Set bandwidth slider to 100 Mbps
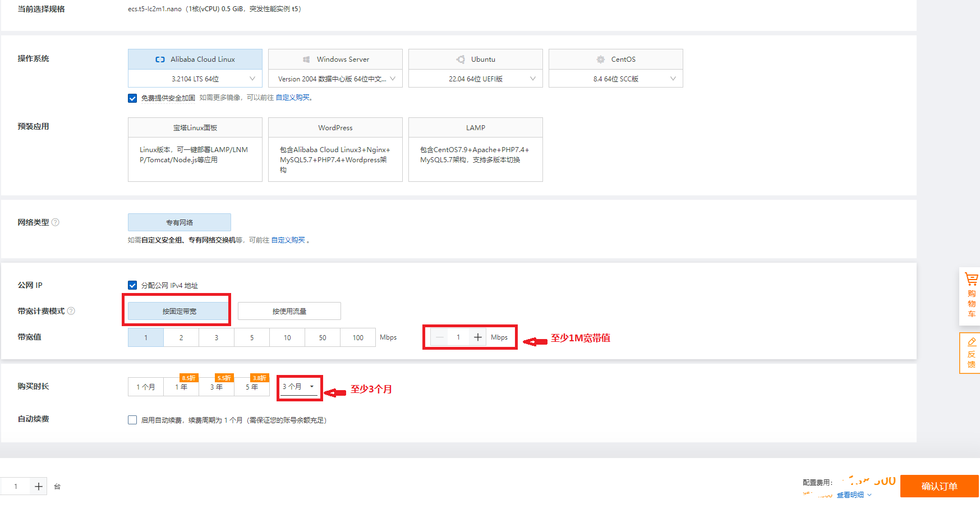 point(358,337)
